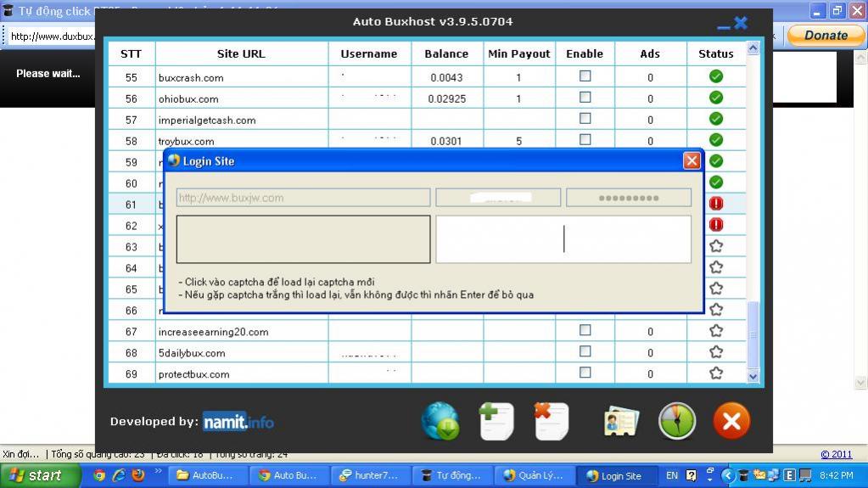Click the Donate button
This screenshot has height=488, width=868.
[826, 36]
